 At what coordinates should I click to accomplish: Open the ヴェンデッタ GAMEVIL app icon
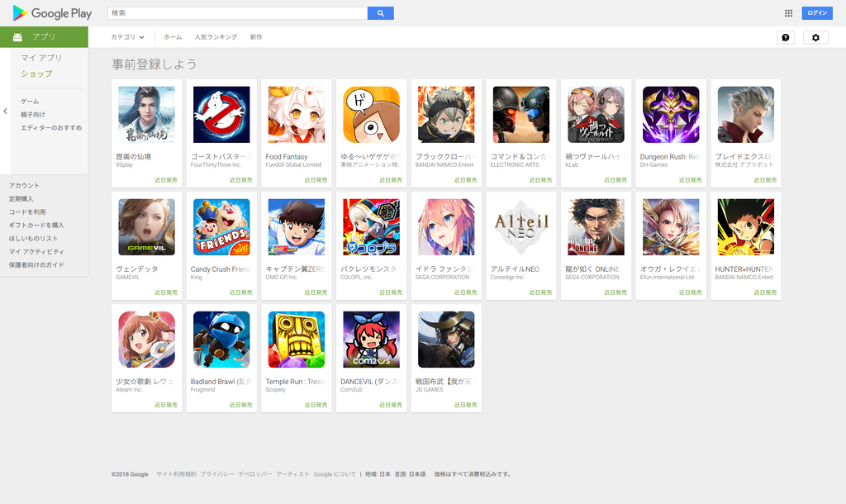[x=147, y=227]
